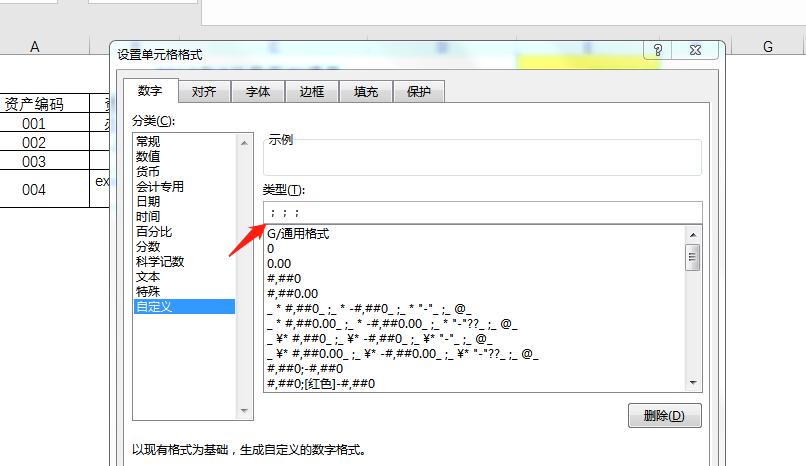Click cell containing 003
Screen dimensions: 806x466
(x=34, y=161)
